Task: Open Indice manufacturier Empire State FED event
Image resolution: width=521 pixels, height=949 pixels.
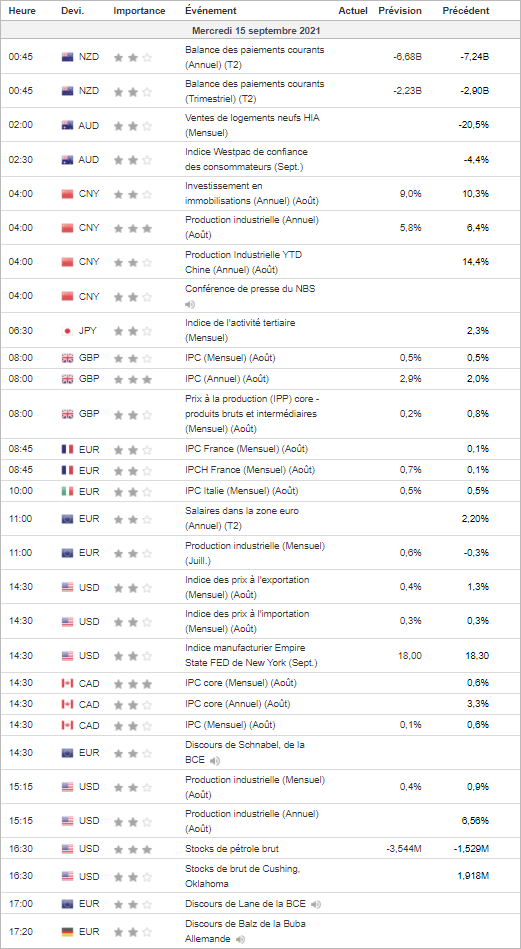Action: coord(252,655)
